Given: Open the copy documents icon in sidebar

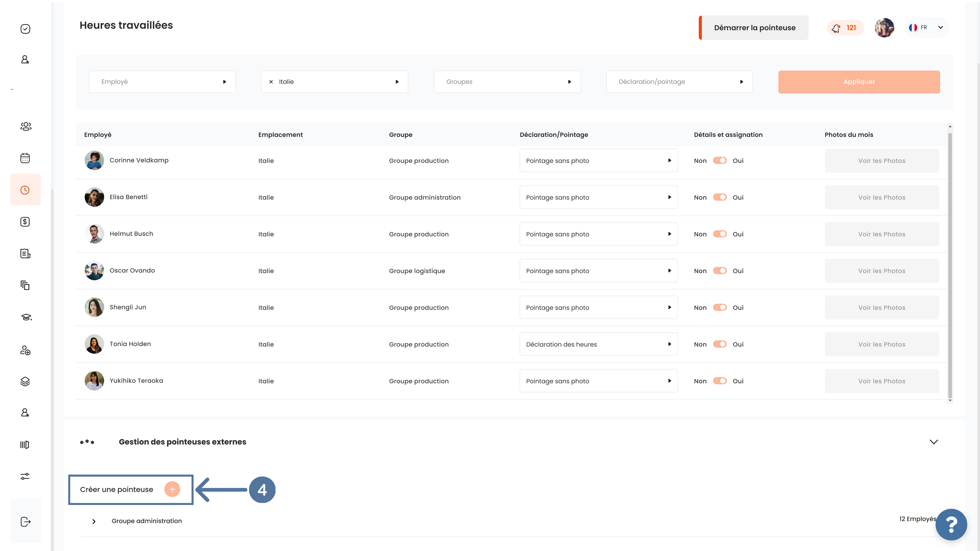Looking at the screenshot, I should point(25,285).
